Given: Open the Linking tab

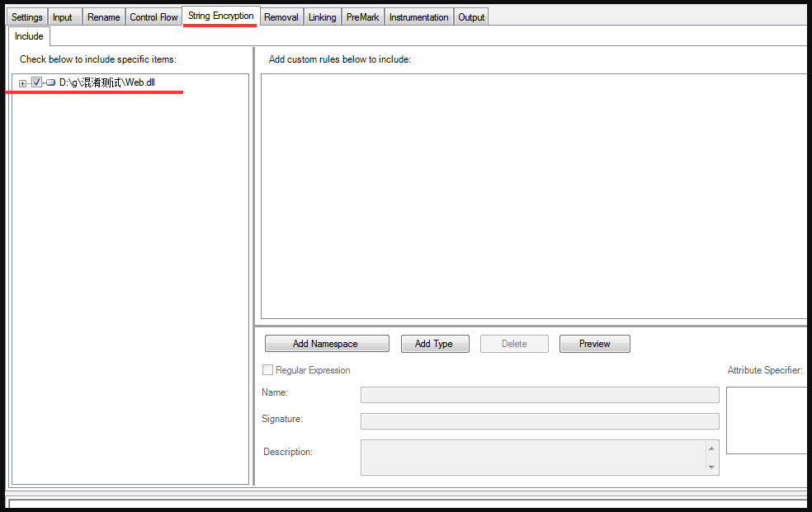Looking at the screenshot, I should pos(322,16).
